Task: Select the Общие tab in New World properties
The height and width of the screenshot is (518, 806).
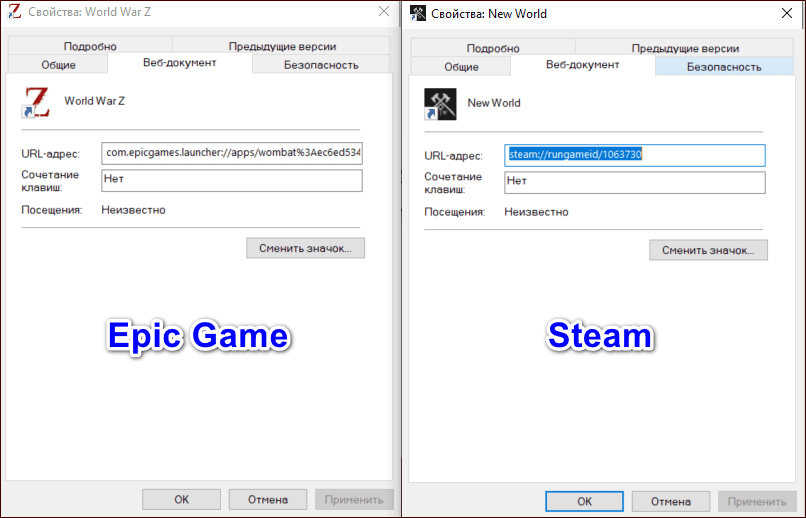Action: 461,67
